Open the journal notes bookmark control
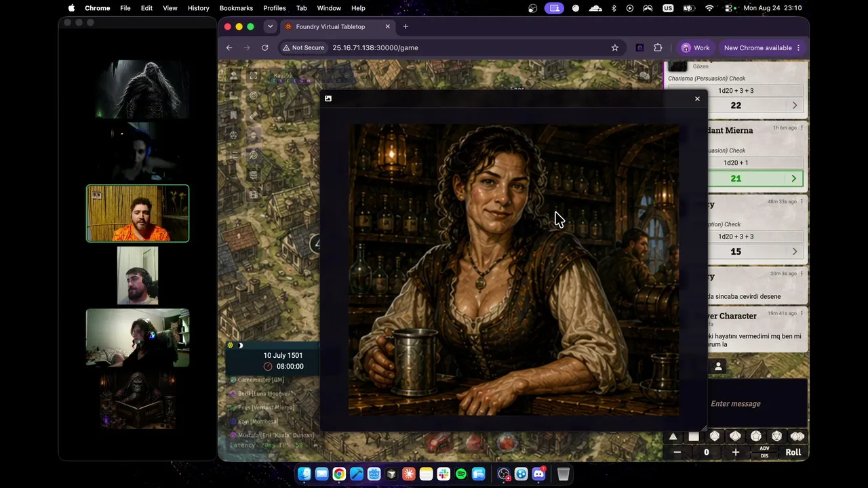Viewport: 868px width, 488px height. [x=234, y=115]
